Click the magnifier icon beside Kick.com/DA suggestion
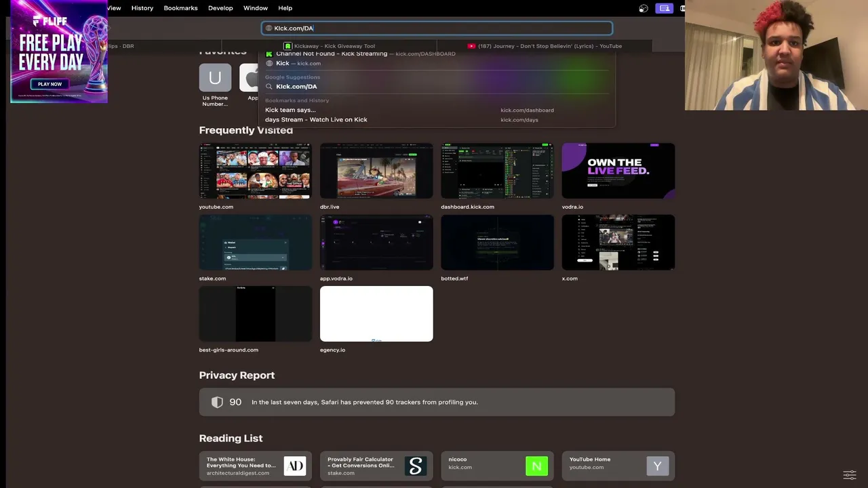868x488 pixels. 269,87
